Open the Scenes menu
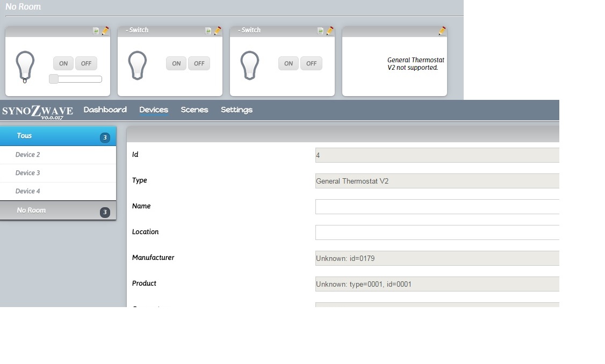Viewport: 605px width, 364px height. [195, 110]
